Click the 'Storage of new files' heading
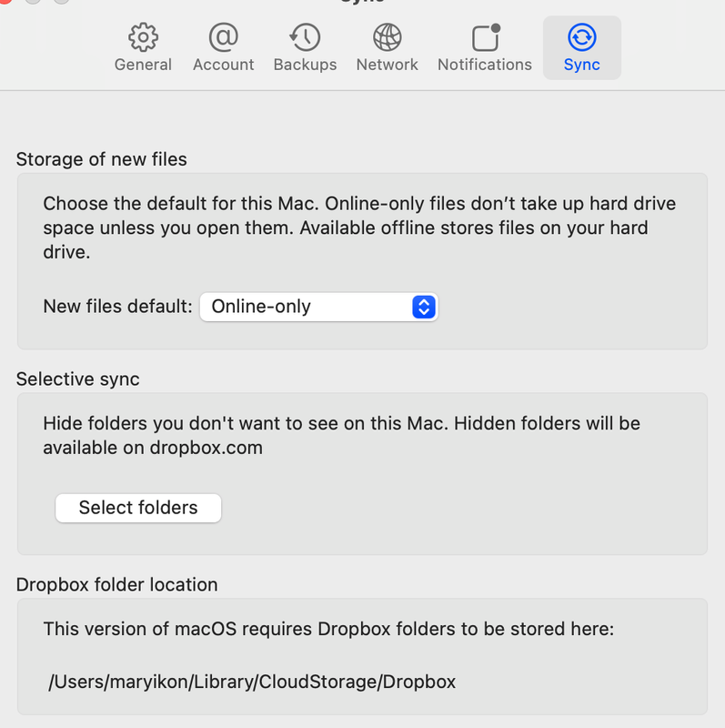725x728 pixels. (x=102, y=159)
